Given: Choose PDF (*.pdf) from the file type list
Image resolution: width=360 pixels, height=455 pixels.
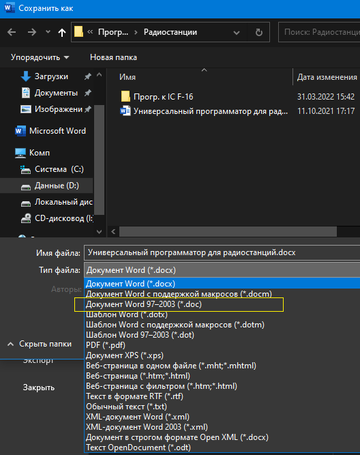Looking at the screenshot, I should [106, 345].
